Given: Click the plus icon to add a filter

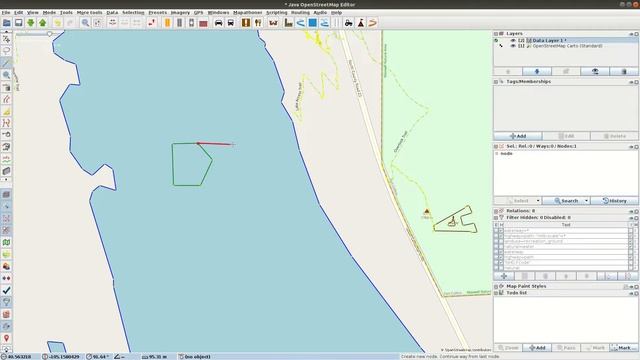Looking at the screenshot, I should pos(504,276).
